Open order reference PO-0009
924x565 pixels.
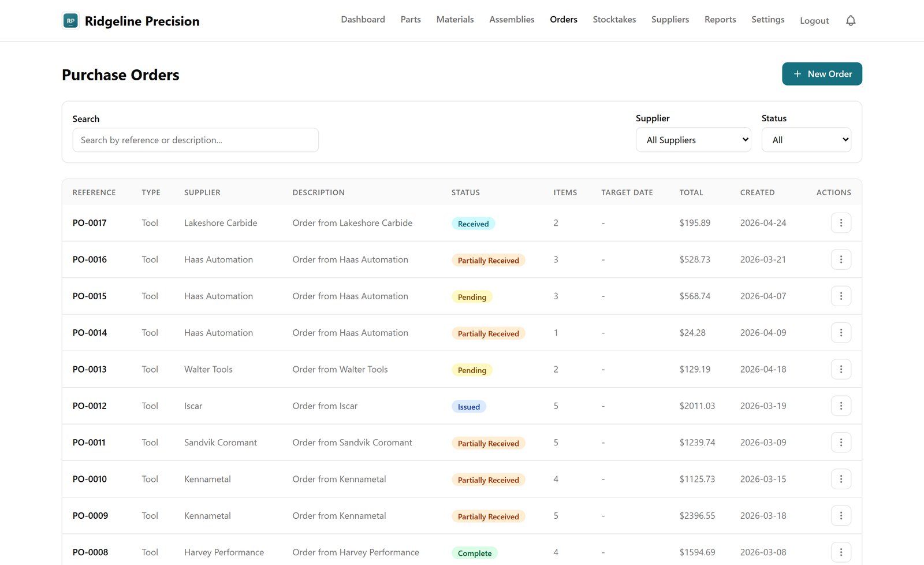tap(90, 515)
